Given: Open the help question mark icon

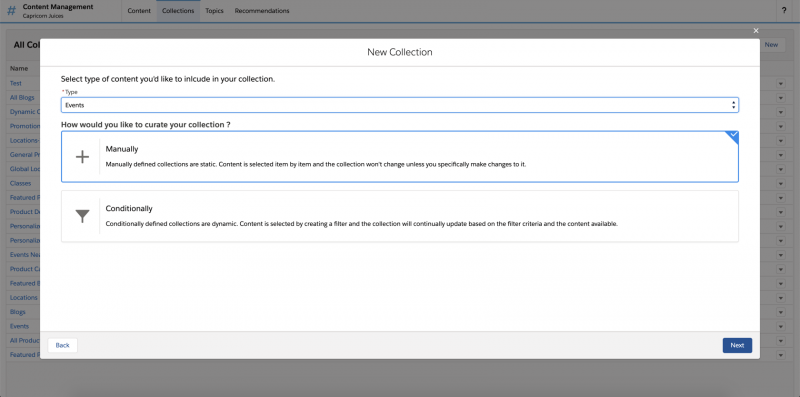Looking at the screenshot, I should (784, 10).
